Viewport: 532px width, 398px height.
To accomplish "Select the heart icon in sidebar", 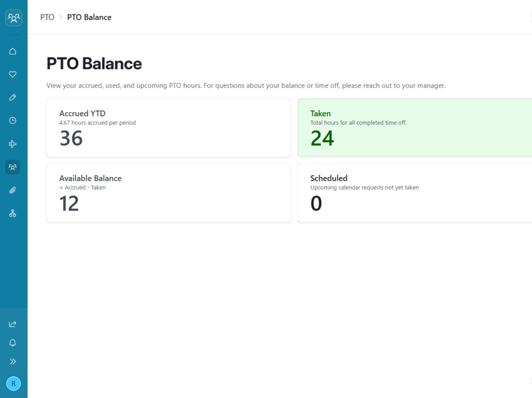I will (13, 74).
